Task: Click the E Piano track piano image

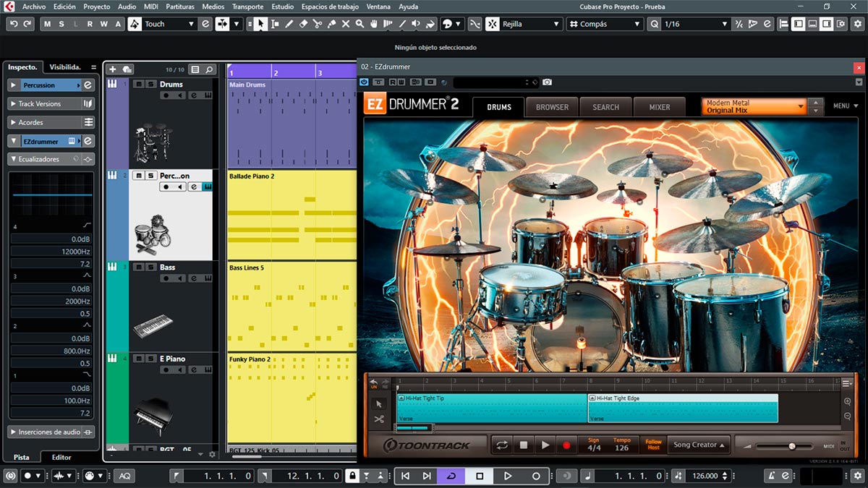Action: 153,416
